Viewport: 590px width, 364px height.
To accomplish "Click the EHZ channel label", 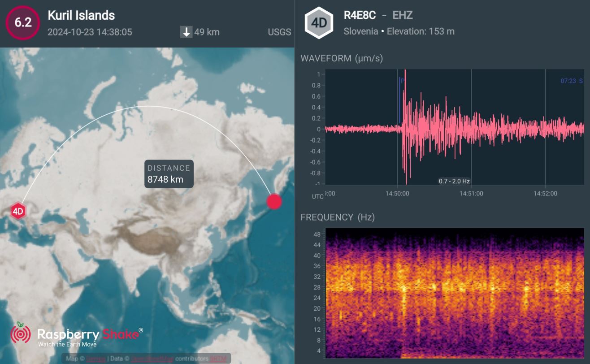I will pyautogui.click(x=402, y=15).
